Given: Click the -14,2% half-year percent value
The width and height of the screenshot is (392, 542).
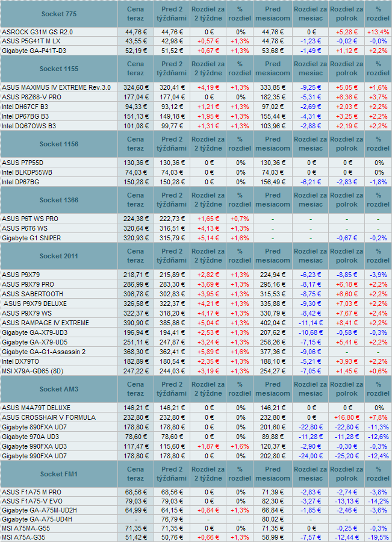Looking at the screenshot, I should pos(378,501).
